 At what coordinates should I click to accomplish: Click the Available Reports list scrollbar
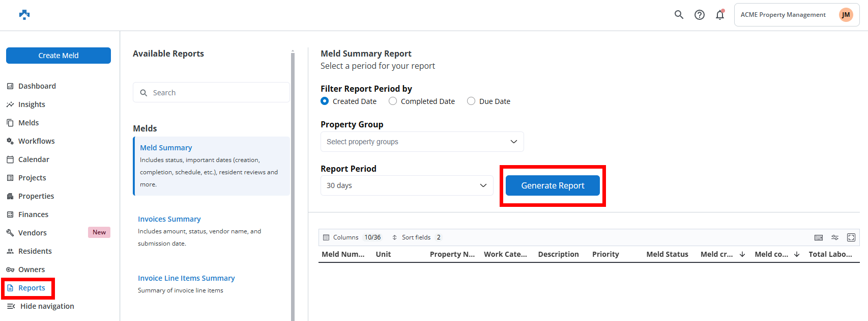coord(293,183)
